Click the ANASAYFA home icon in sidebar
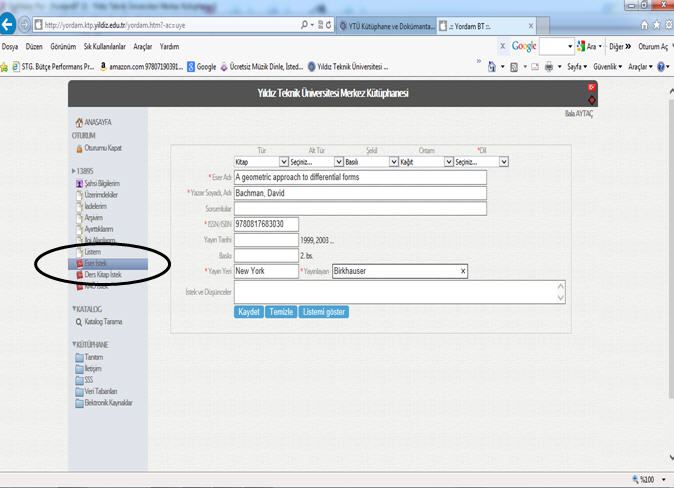Viewport: 674px width, 488px height. click(x=80, y=122)
